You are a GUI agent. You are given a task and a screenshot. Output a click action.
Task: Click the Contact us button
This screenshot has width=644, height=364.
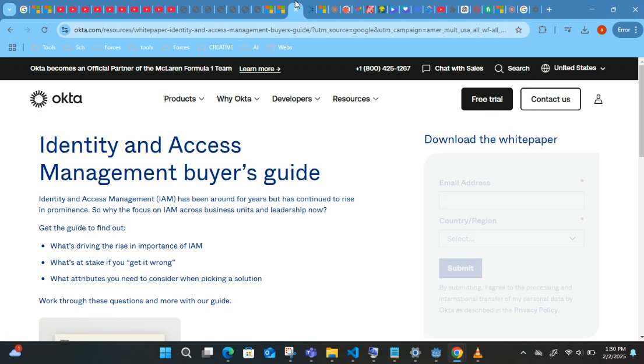[x=551, y=99]
